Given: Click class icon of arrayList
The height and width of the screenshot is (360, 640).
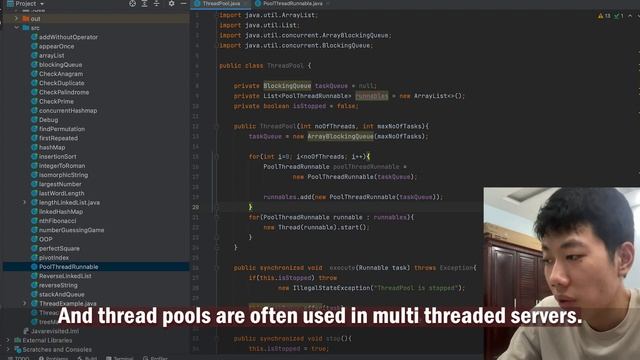Looking at the screenshot, I should tap(34, 55).
